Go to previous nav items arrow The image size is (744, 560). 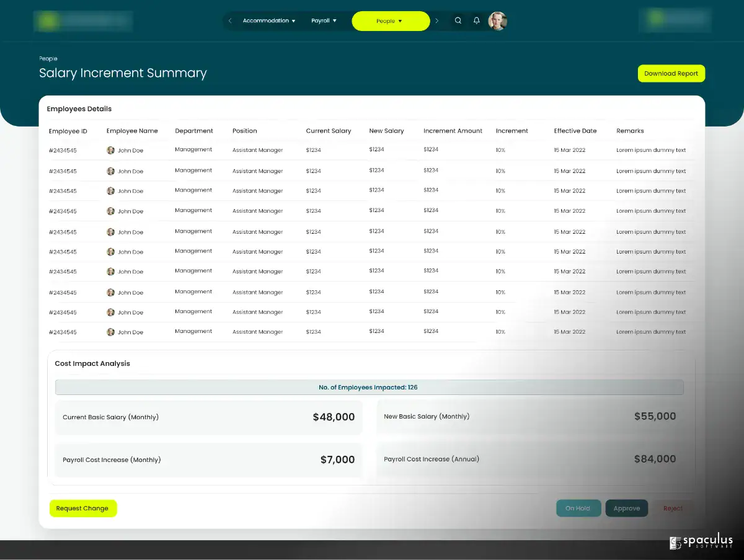click(x=231, y=20)
